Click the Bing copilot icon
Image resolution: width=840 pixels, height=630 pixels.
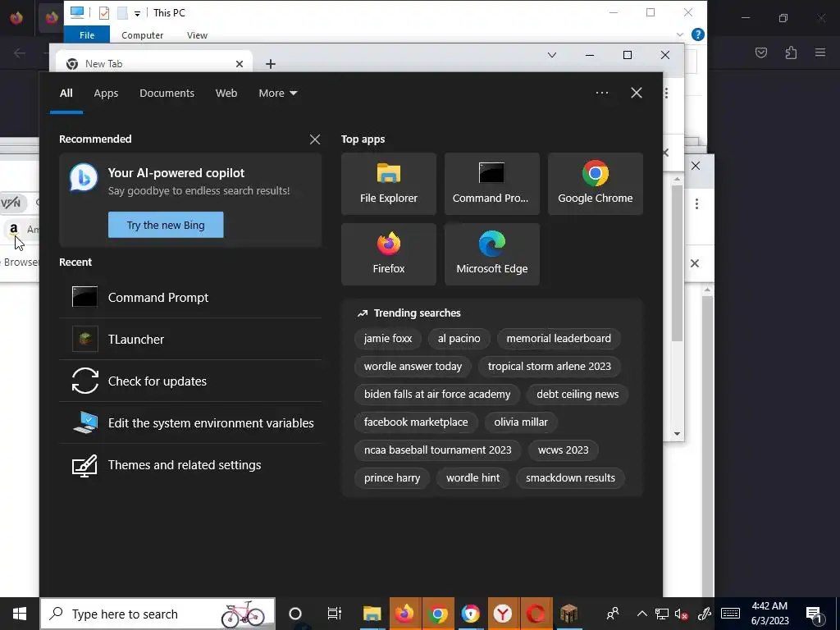click(x=84, y=178)
